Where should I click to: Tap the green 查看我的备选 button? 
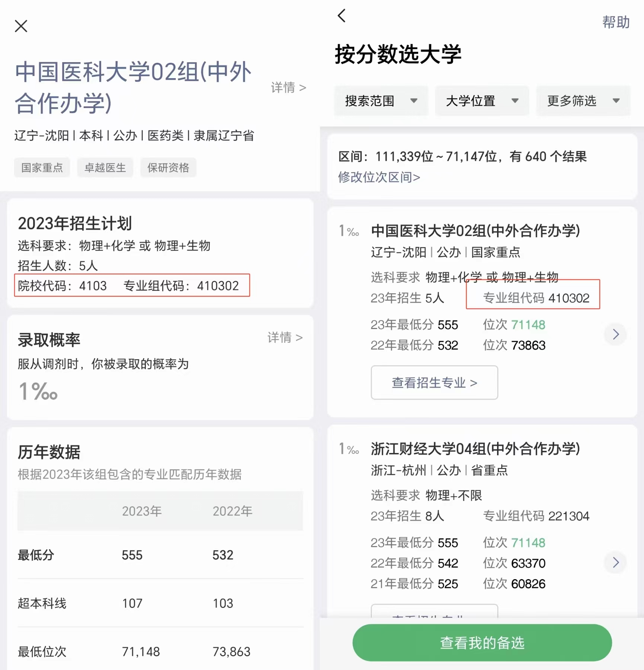coord(482,642)
